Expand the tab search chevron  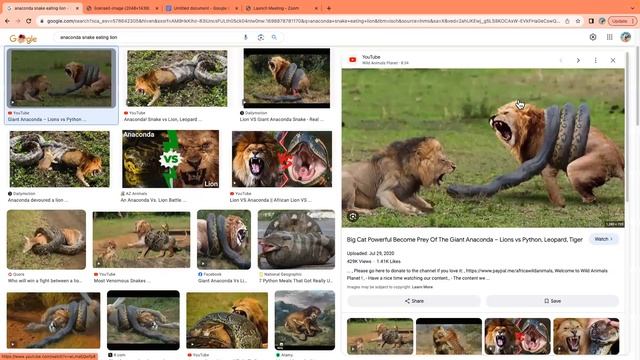click(632, 8)
